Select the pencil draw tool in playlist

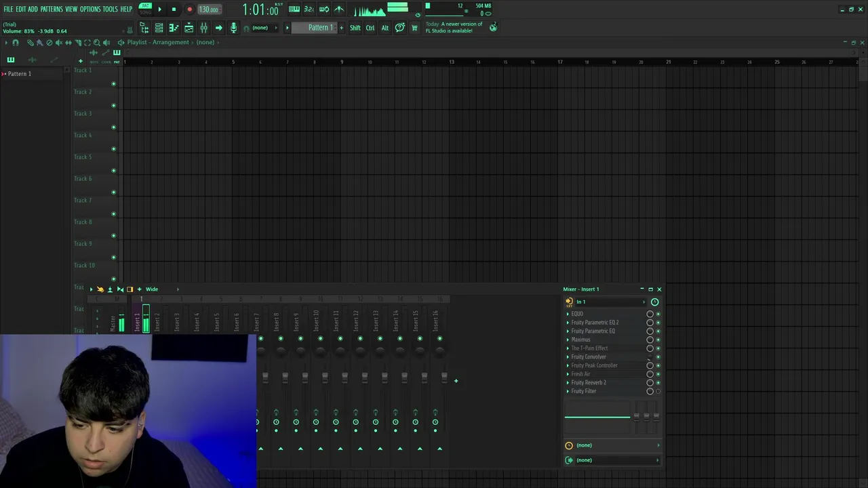[x=31, y=42]
